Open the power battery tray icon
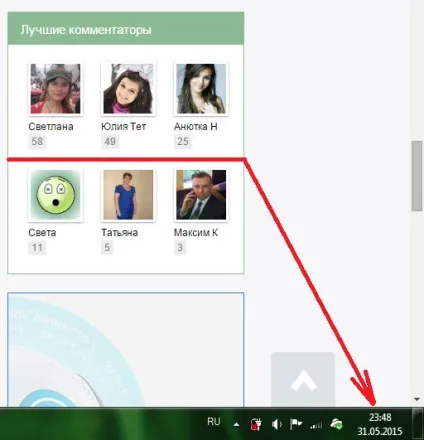The height and width of the screenshot is (440, 424). click(256, 424)
